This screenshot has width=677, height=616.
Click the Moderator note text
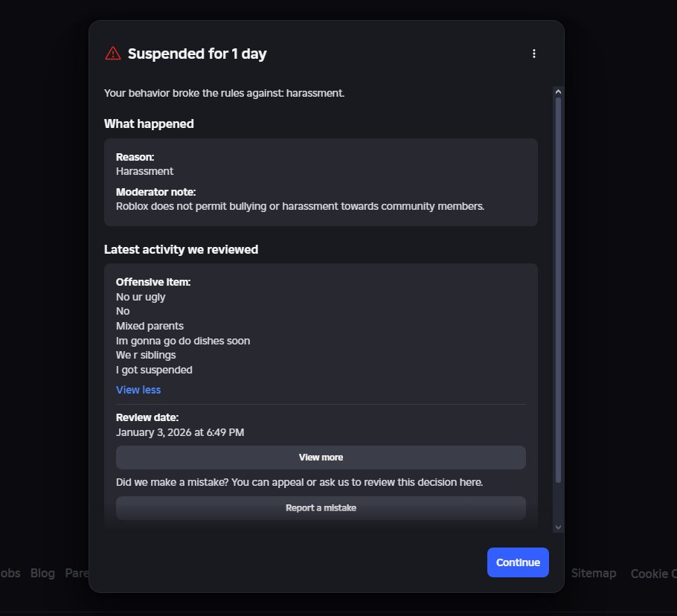(300, 206)
